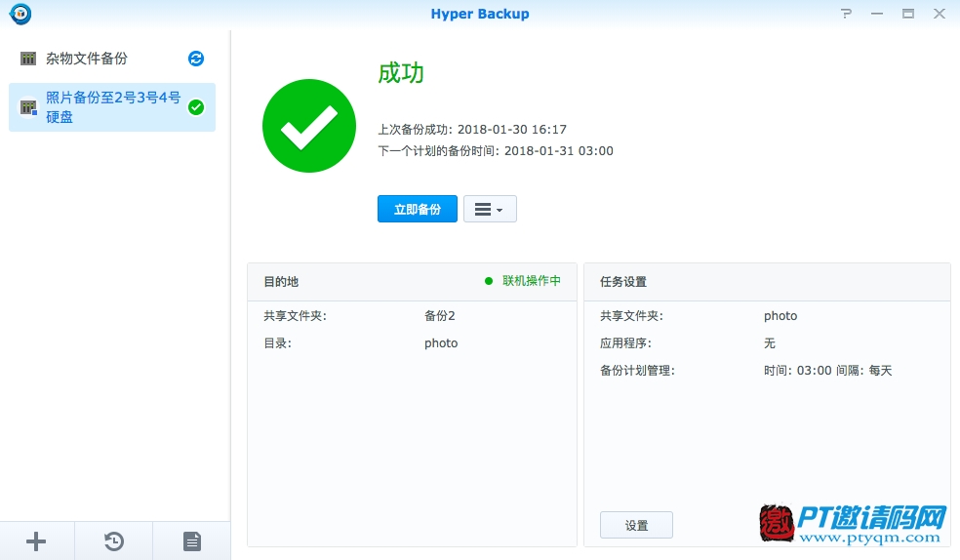Click destination shared folder value 备份2
Viewport: 960px width, 560px height.
440,316
